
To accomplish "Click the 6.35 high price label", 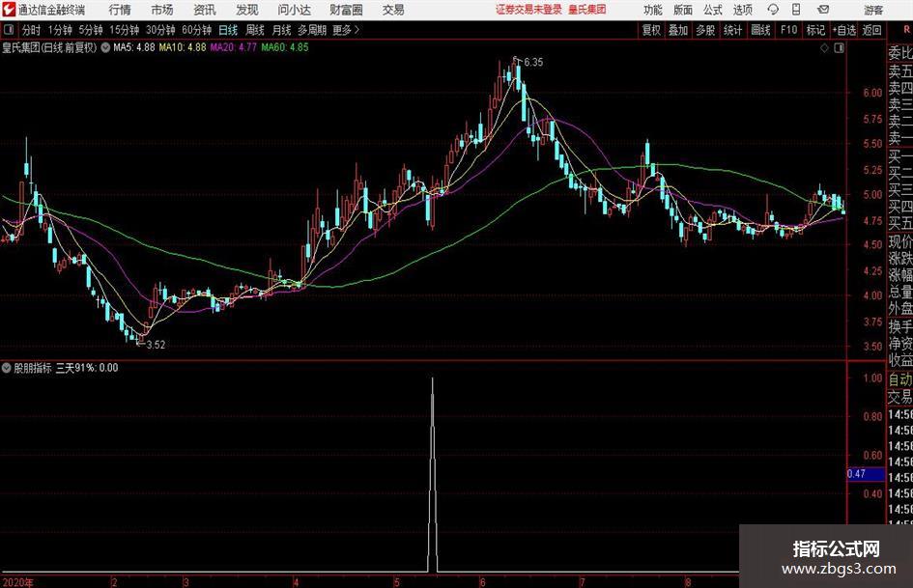I will [x=533, y=63].
